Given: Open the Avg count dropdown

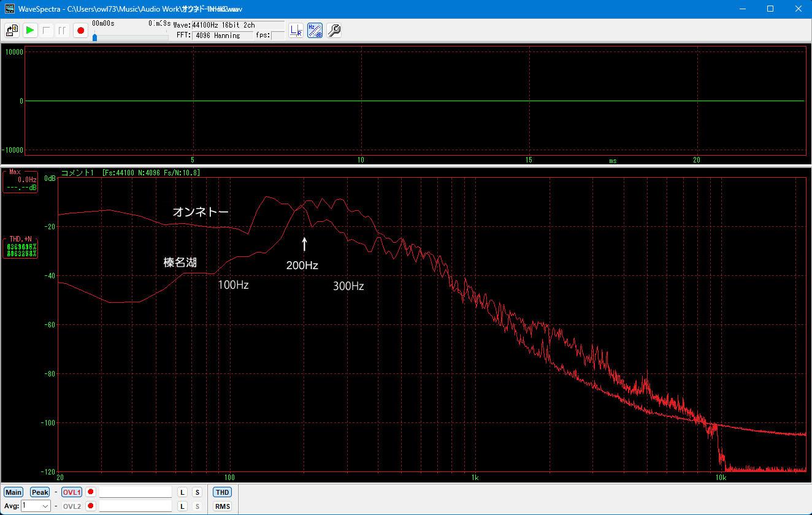Looking at the screenshot, I should click(45, 506).
